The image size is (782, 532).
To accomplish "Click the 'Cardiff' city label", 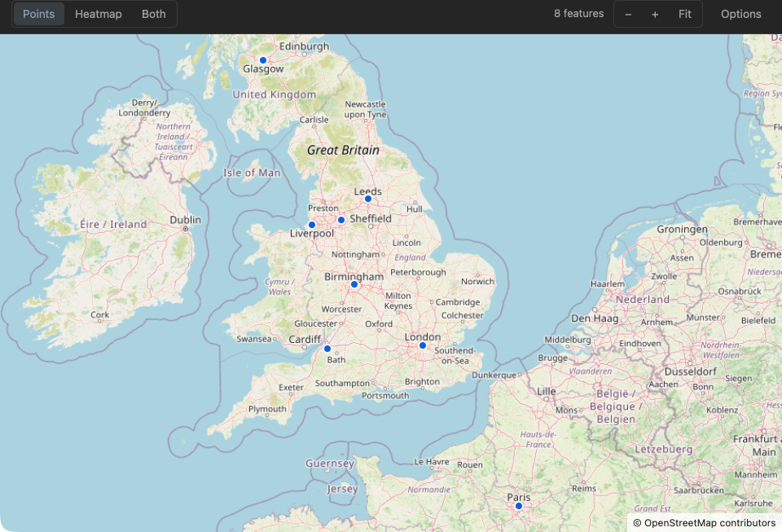I will pos(305,340).
